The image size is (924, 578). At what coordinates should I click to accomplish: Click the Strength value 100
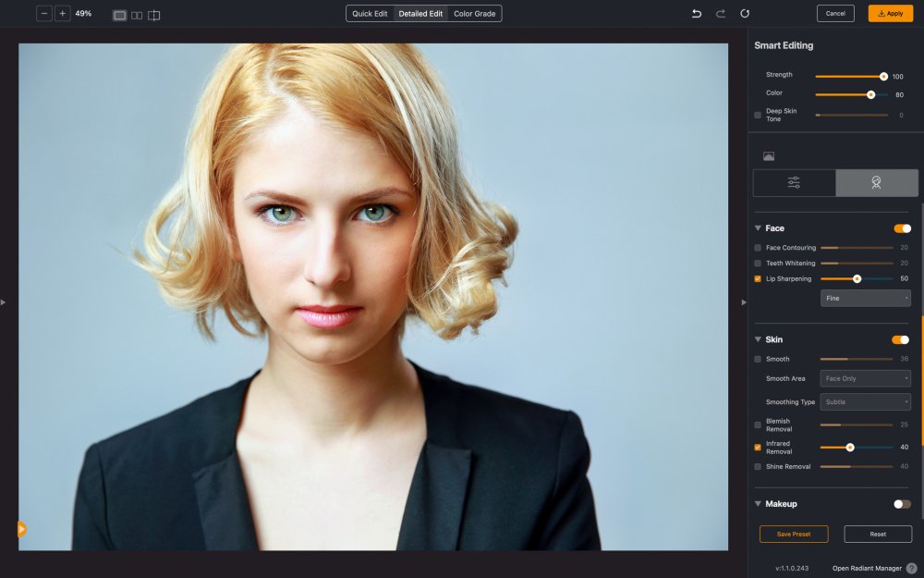[x=897, y=77]
